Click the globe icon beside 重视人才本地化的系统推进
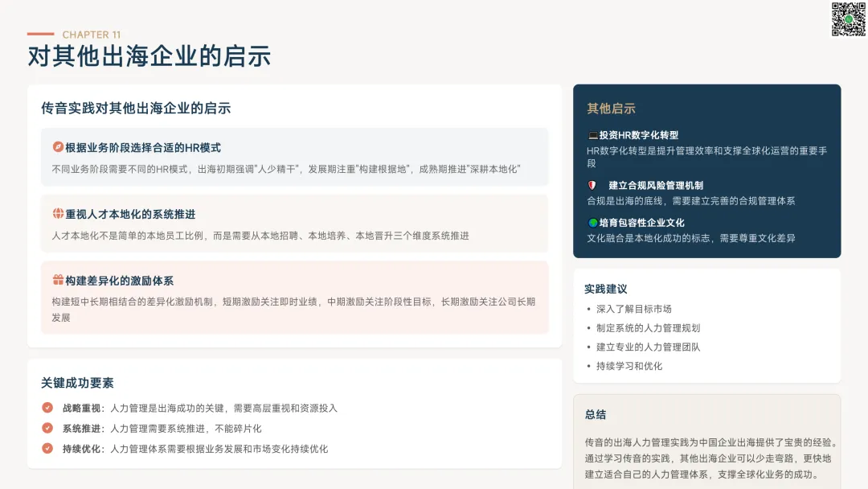868x489 pixels. coord(58,213)
